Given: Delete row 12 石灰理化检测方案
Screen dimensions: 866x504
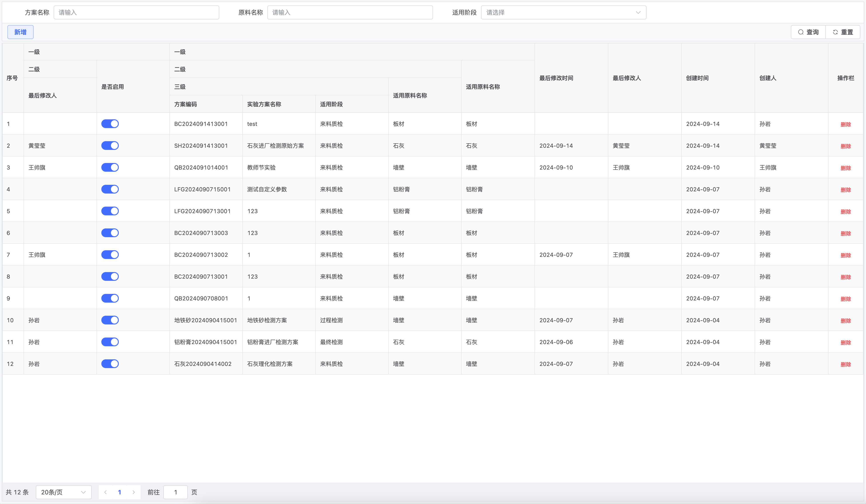Looking at the screenshot, I should (846, 364).
